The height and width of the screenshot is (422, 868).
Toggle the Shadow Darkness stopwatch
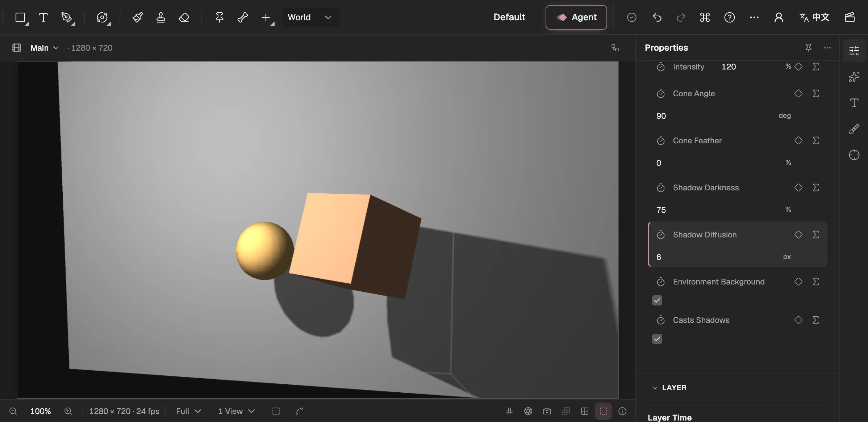click(x=661, y=187)
